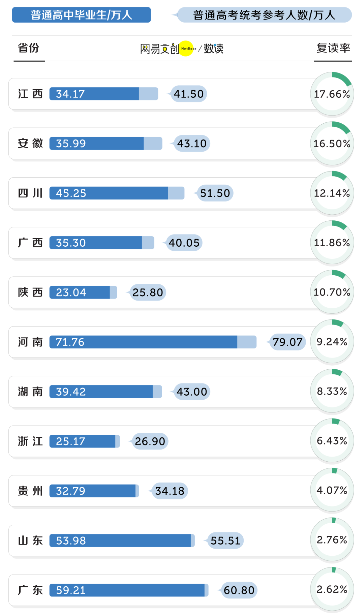Click the 71.76 bar for 河南

pyautogui.click(x=143, y=342)
